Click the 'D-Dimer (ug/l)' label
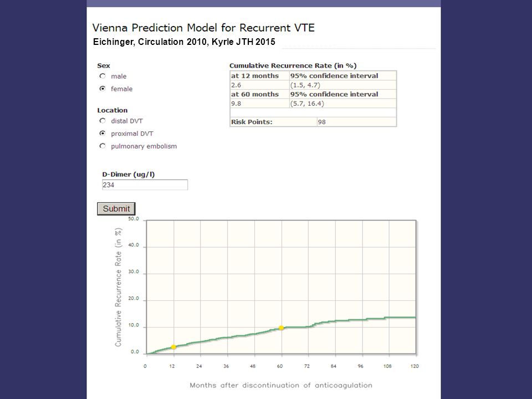Image resolution: width=532 pixels, height=399 pixels. 129,175
